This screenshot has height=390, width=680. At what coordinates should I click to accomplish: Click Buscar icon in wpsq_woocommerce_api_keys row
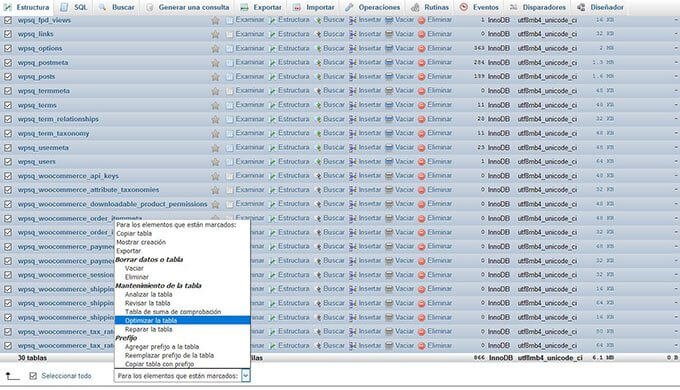[318, 176]
